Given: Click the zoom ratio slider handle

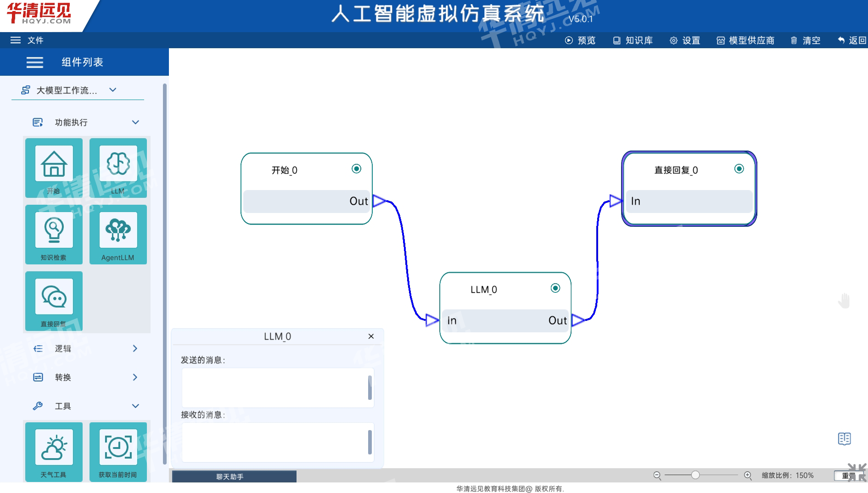Looking at the screenshot, I should (695, 476).
